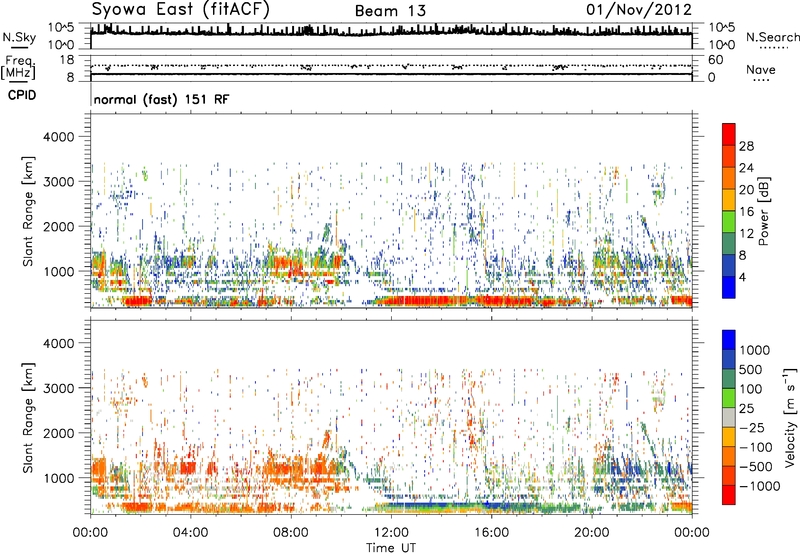Viewport: 800px width, 554px height.
Task: Click the "8" power color bar label
Action: [x=743, y=256]
